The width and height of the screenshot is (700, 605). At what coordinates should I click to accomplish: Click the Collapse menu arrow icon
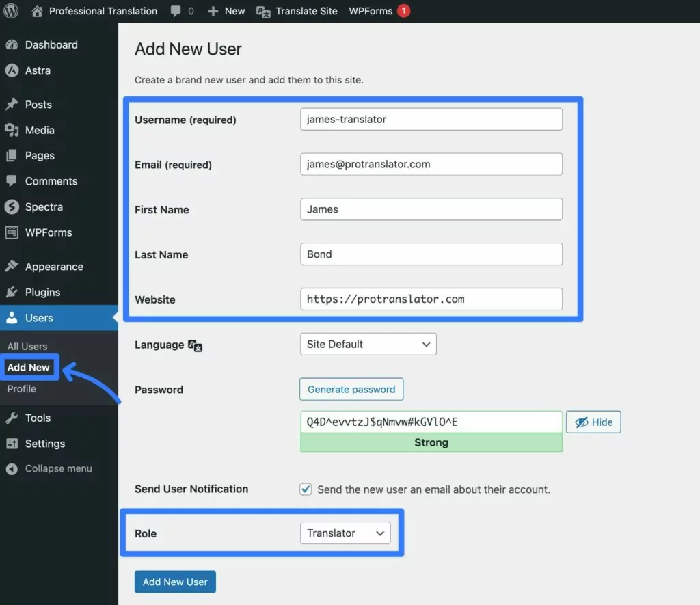pyautogui.click(x=12, y=469)
